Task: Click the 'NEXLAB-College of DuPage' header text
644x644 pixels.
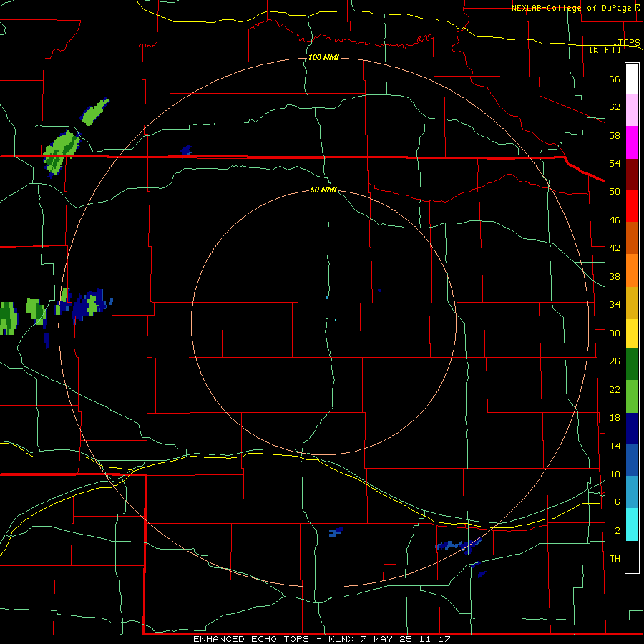Action: (573, 8)
